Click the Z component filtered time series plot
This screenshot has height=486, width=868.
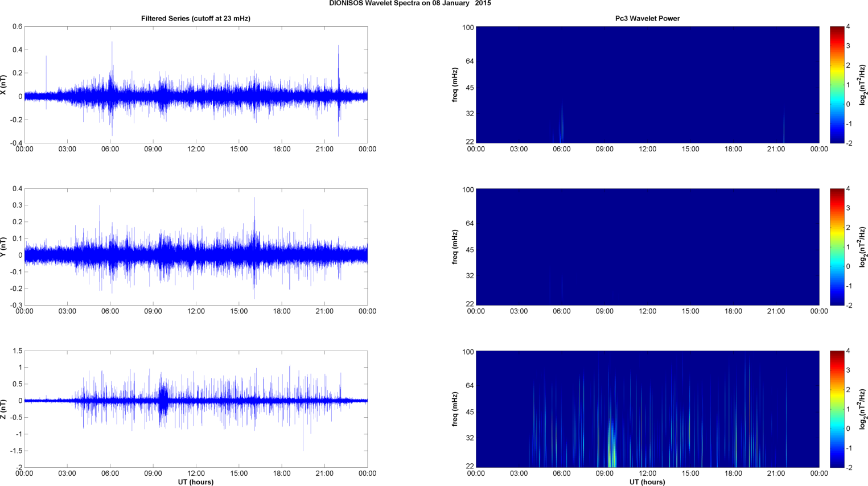[x=196, y=409]
